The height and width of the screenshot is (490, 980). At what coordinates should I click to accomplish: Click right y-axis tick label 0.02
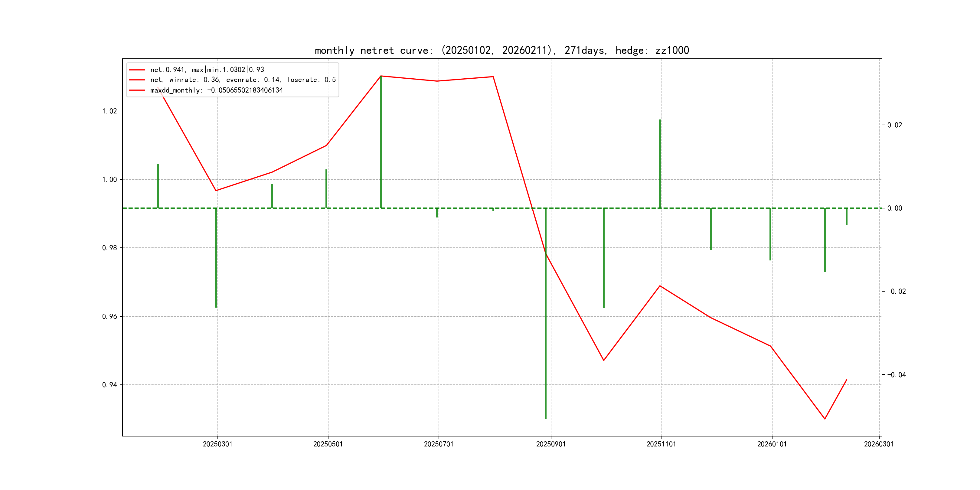pos(894,125)
